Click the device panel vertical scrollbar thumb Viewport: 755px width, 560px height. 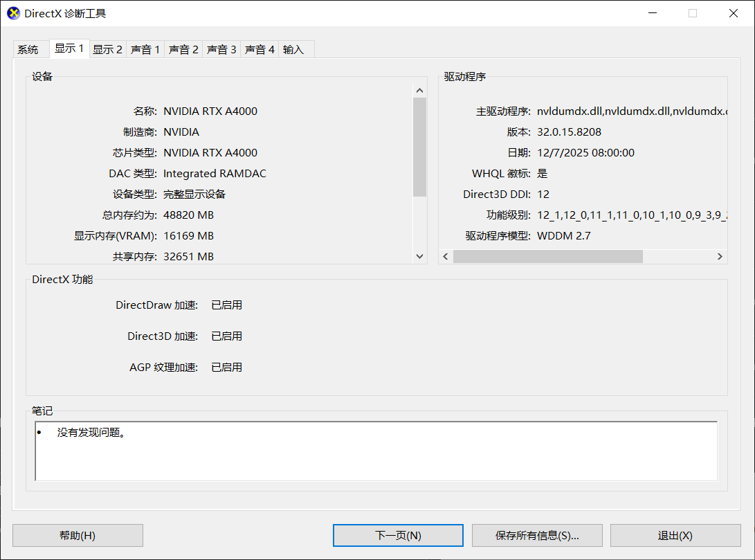419,147
